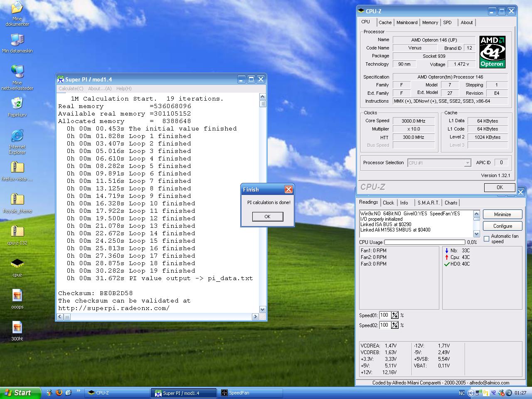Open the Start menu

(21, 393)
